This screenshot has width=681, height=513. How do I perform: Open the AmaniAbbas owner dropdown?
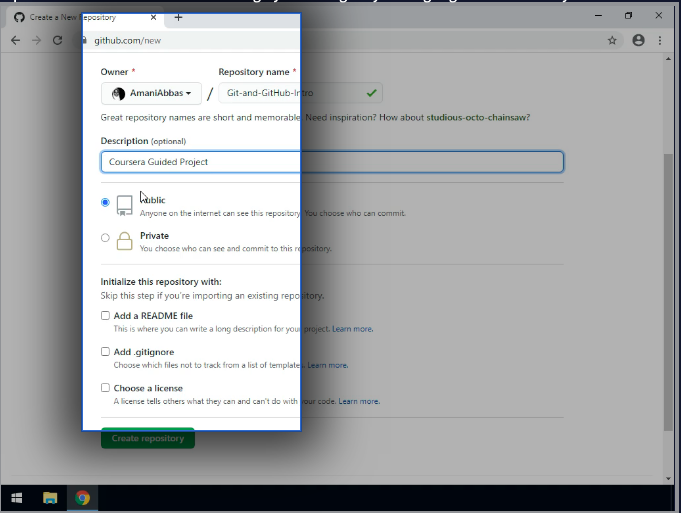151,93
